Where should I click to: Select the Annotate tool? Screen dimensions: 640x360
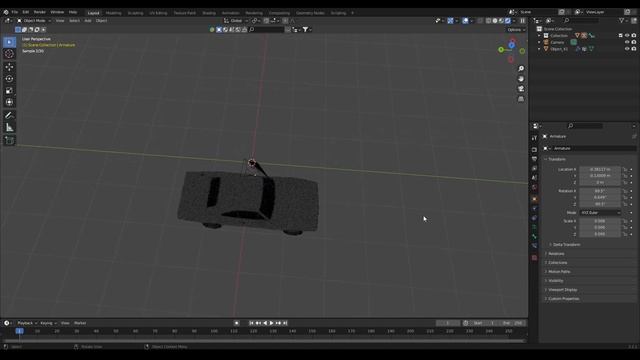pyautogui.click(x=9, y=116)
